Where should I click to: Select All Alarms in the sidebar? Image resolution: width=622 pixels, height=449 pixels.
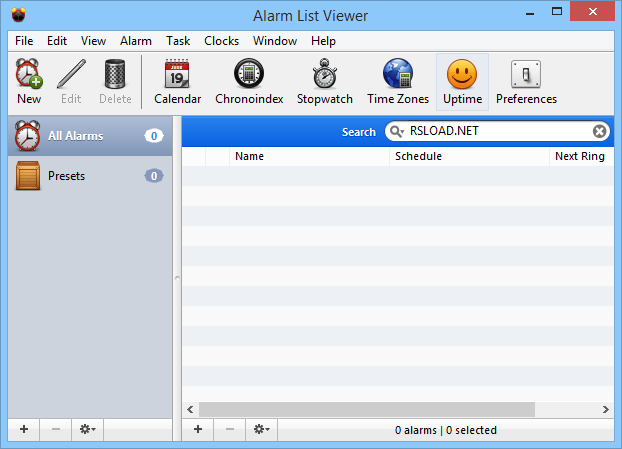coord(90,136)
